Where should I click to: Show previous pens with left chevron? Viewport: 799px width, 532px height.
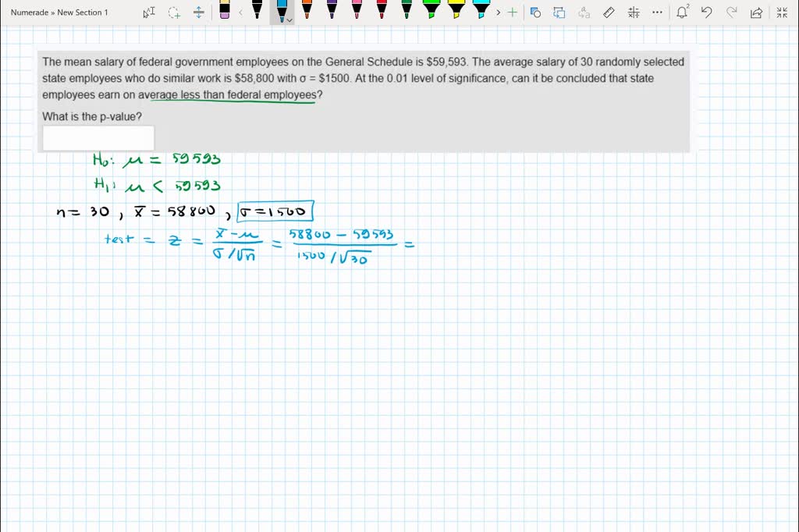(241, 12)
